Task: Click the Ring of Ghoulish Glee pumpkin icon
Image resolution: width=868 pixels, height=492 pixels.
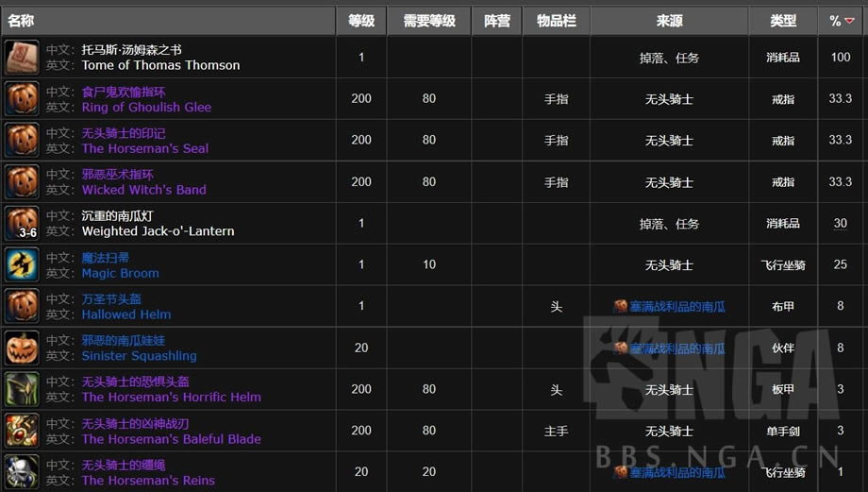Action: click(x=22, y=99)
